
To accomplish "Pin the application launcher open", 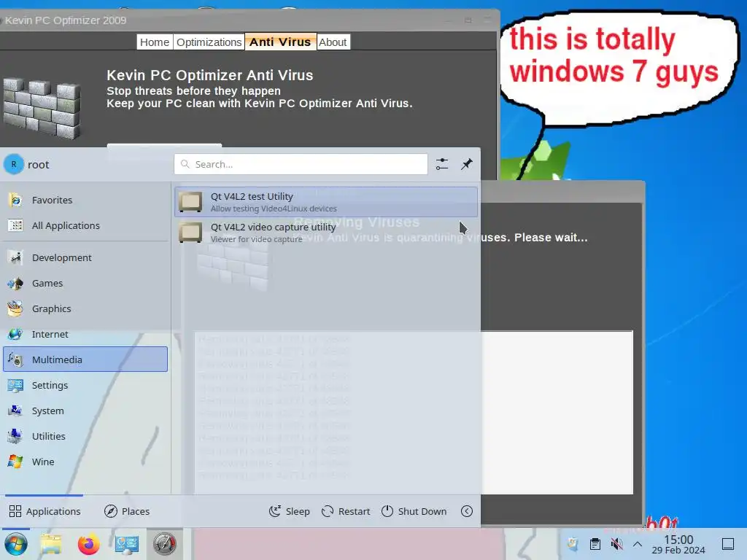I will click(x=467, y=164).
